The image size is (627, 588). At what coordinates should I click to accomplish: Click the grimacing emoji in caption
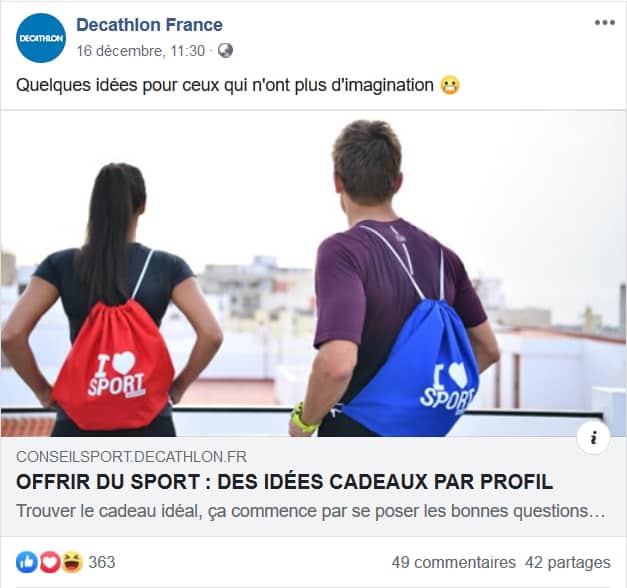(450, 85)
